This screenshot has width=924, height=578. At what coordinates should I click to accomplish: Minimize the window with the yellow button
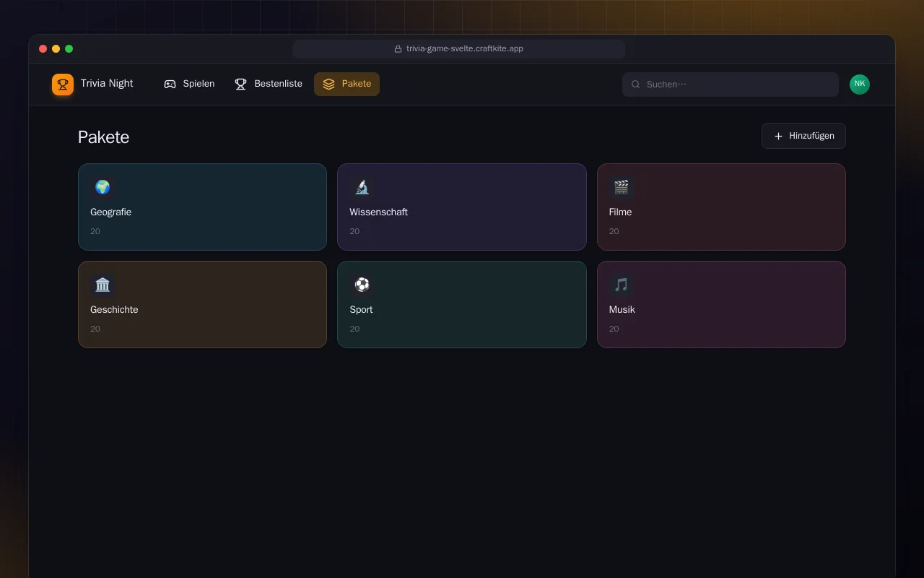56,49
